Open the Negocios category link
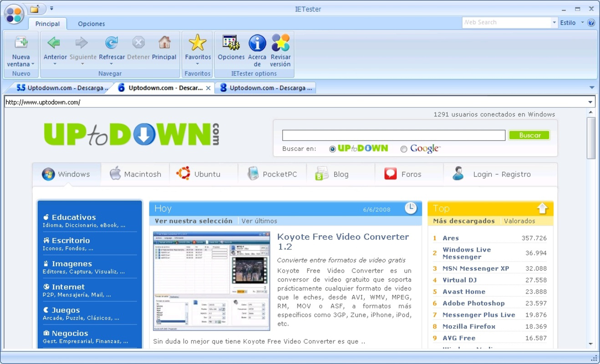Viewport: 600px width, 364px height. pyautogui.click(x=70, y=334)
